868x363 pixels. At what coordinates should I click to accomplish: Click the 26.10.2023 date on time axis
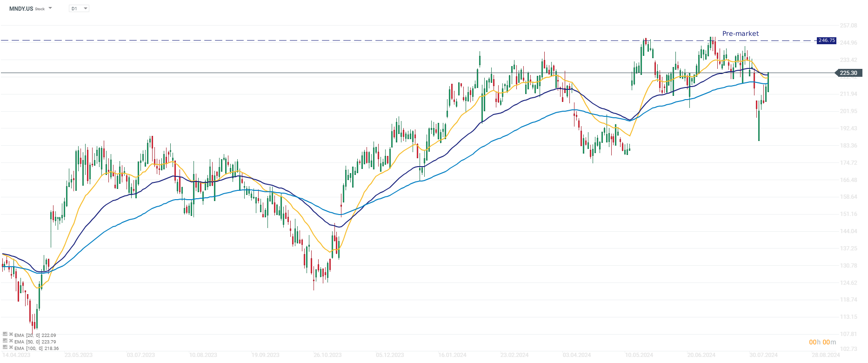pyautogui.click(x=327, y=355)
